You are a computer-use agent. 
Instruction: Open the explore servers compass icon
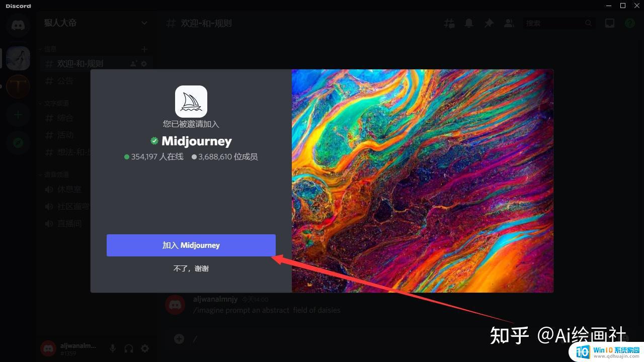coord(18,143)
